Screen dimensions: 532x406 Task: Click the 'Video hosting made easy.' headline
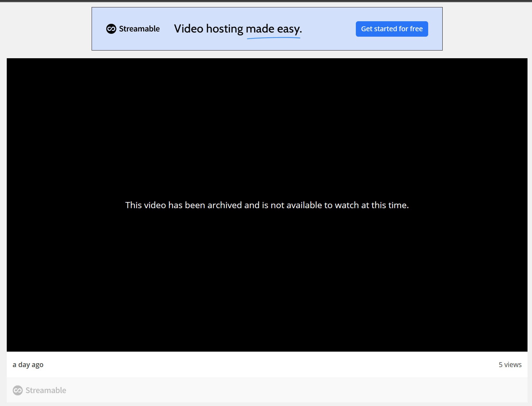pos(238,29)
